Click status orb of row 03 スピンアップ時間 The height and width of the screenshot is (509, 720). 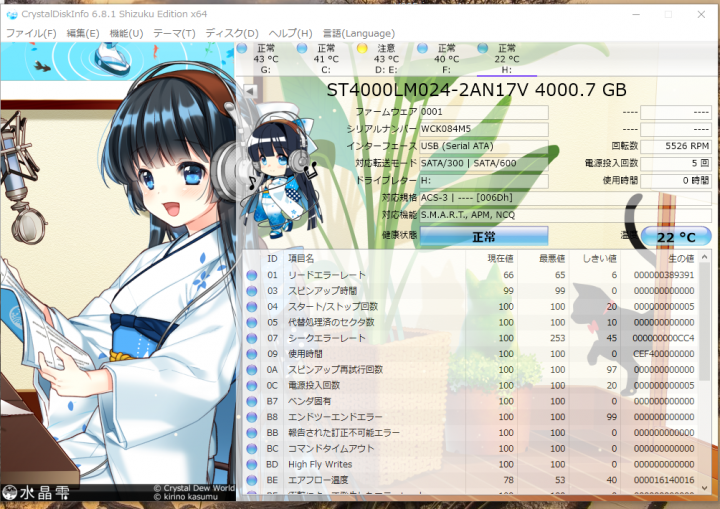pos(252,291)
